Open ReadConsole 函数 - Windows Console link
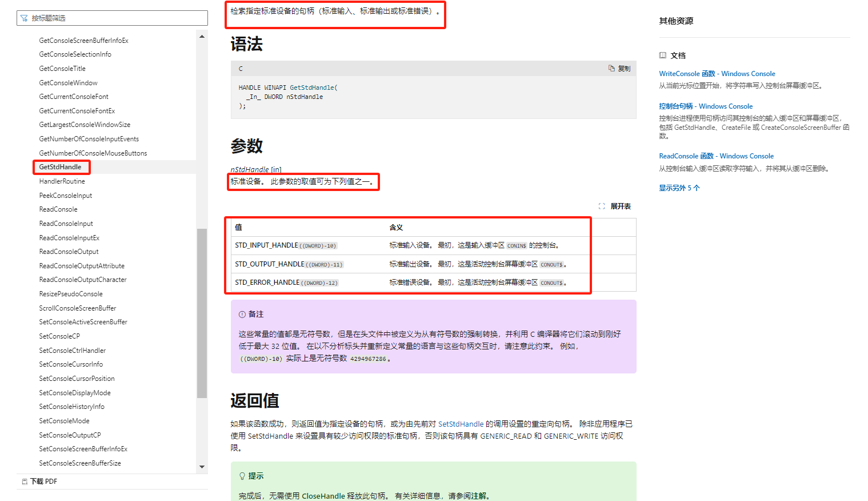The height and width of the screenshot is (501, 868). 716,156
